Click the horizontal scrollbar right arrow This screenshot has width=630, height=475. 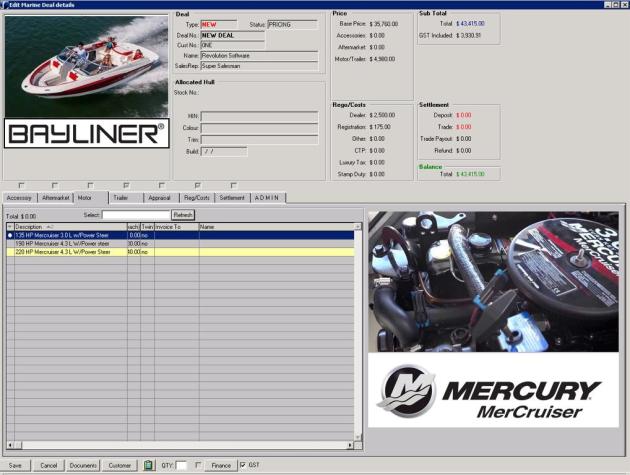[x=350, y=445]
